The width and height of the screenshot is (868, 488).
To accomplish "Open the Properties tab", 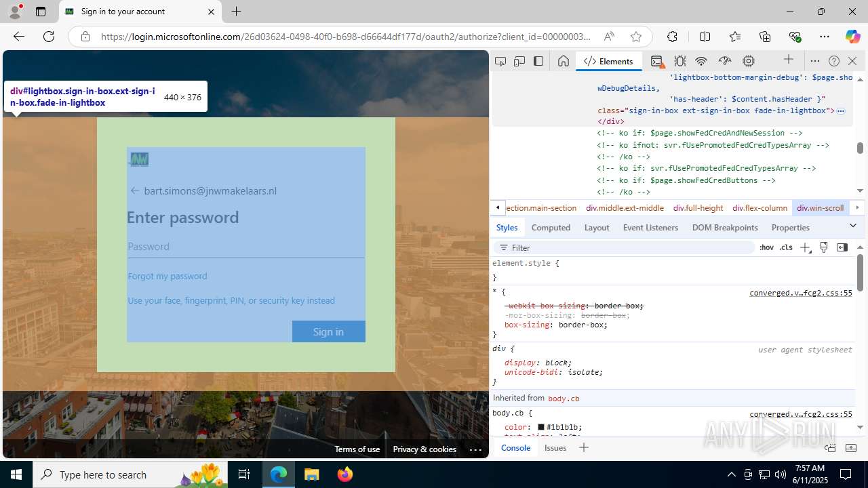I will pyautogui.click(x=791, y=228).
